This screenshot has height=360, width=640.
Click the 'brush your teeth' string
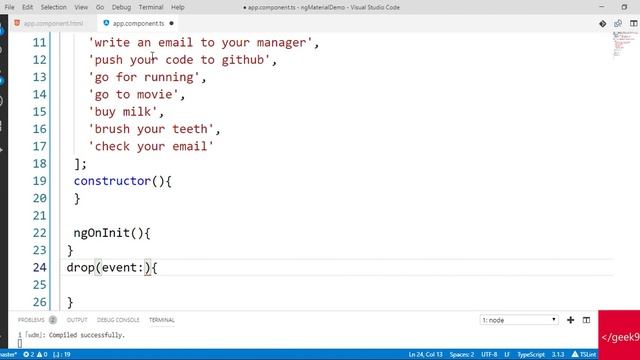(x=151, y=129)
